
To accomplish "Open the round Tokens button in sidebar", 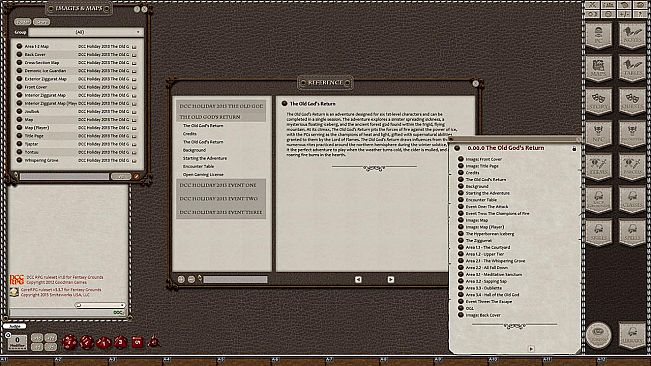I will point(599,335).
